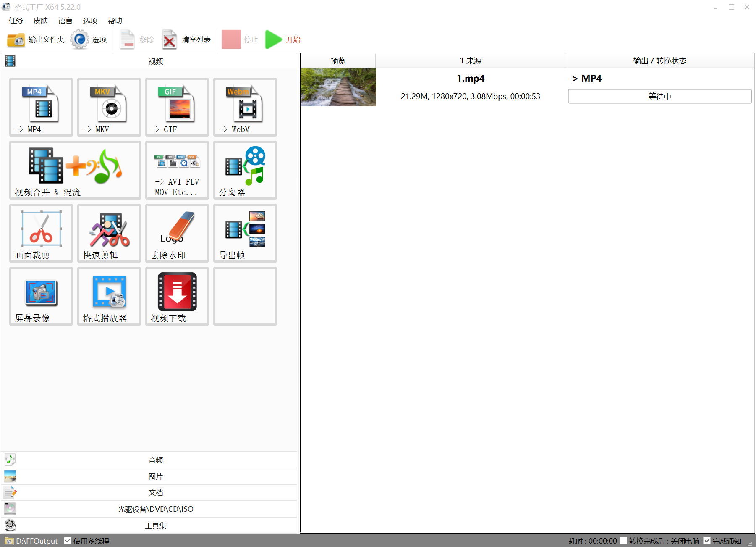Click the 等待中 progress bar
Viewport: 756px width, 547px height.
(x=659, y=96)
